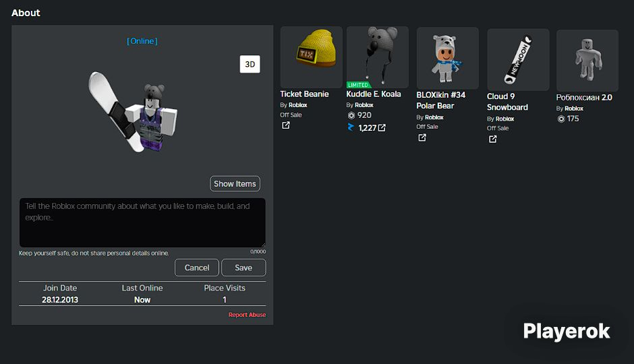Click the avatar character preview image
Screen dimensions: 634x364
[x=133, y=113]
